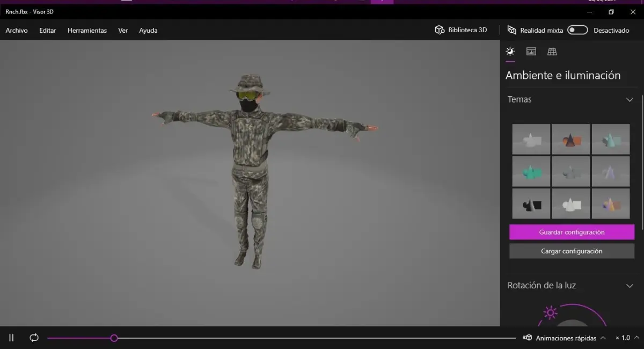Select the black silhouette theme thumbnail
Image resolution: width=644 pixels, height=349 pixels.
click(531, 203)
